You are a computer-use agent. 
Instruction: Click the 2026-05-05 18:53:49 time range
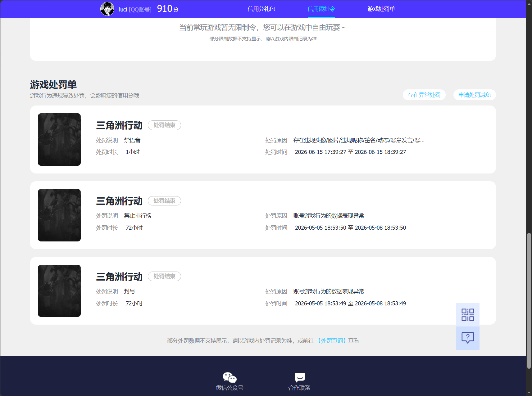click(350, 304)
